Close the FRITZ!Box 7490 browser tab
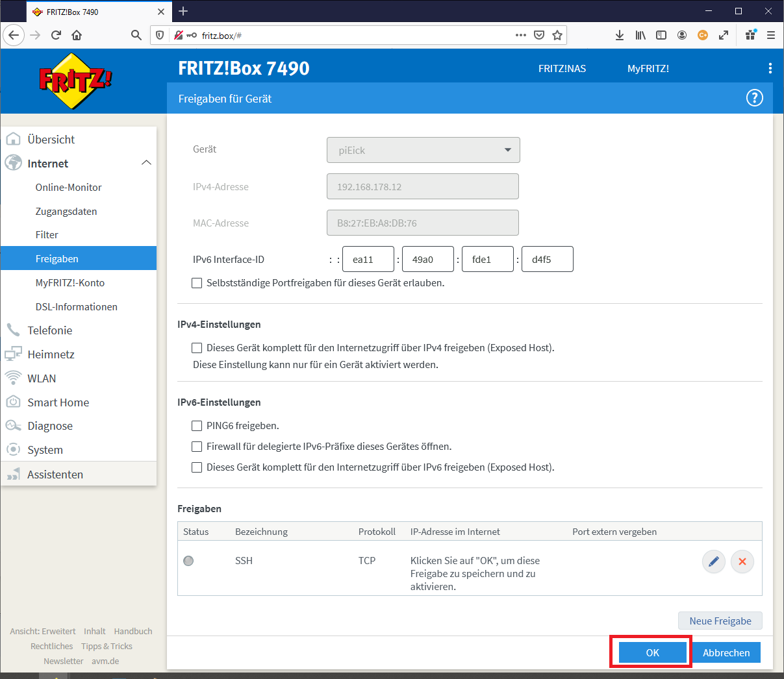The image size is (784, 679). pos(161,12)
